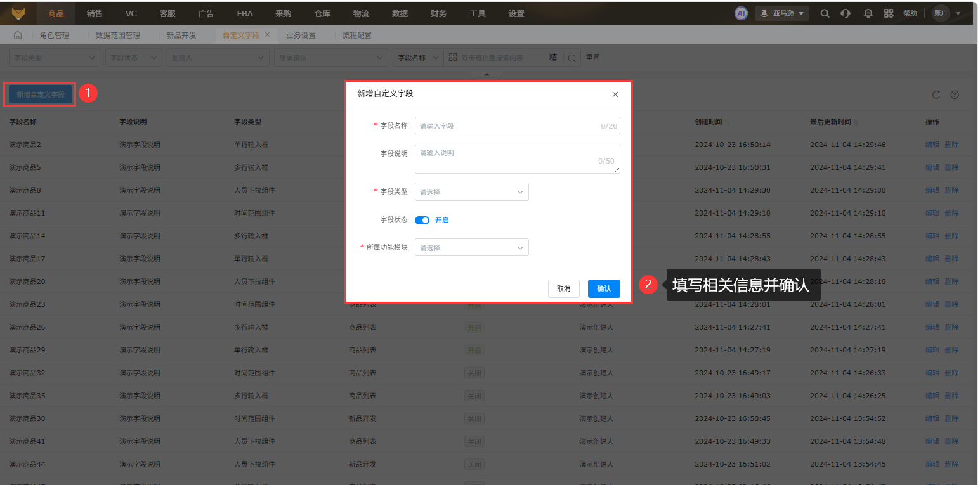Viewport: 980px width, 485px height.
Task: Open the 所属模块 filter dropdown
Action: click(x=331, y=58)
